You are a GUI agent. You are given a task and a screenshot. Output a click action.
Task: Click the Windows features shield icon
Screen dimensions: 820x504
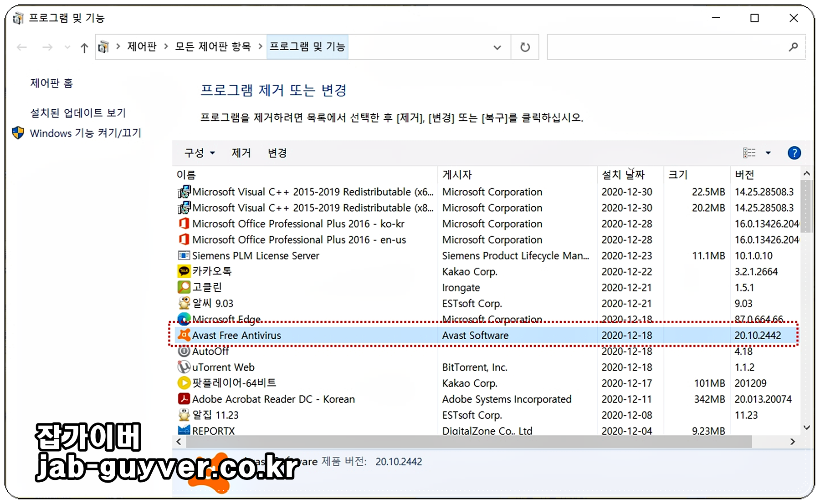(18, 133)
